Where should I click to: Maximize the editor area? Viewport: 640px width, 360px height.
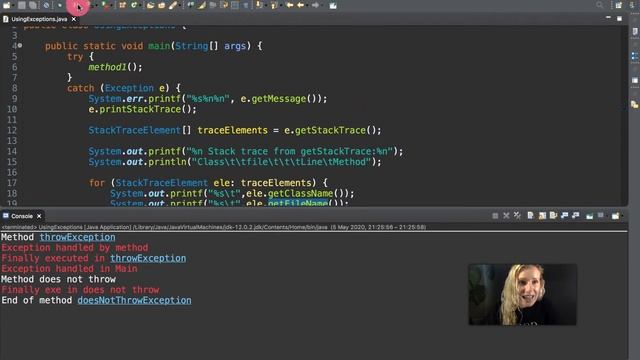pyautogui.click(x=619, y=18)
